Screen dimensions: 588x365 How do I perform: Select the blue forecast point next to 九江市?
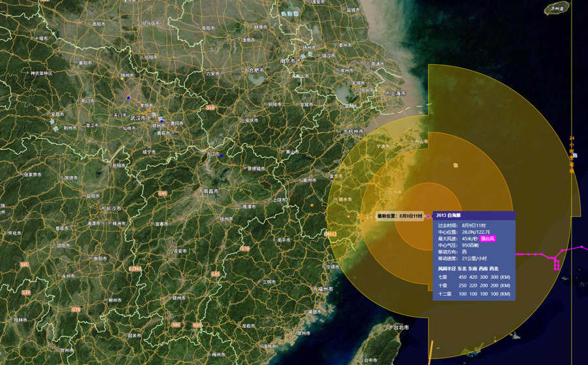click(x=221, y=155)
